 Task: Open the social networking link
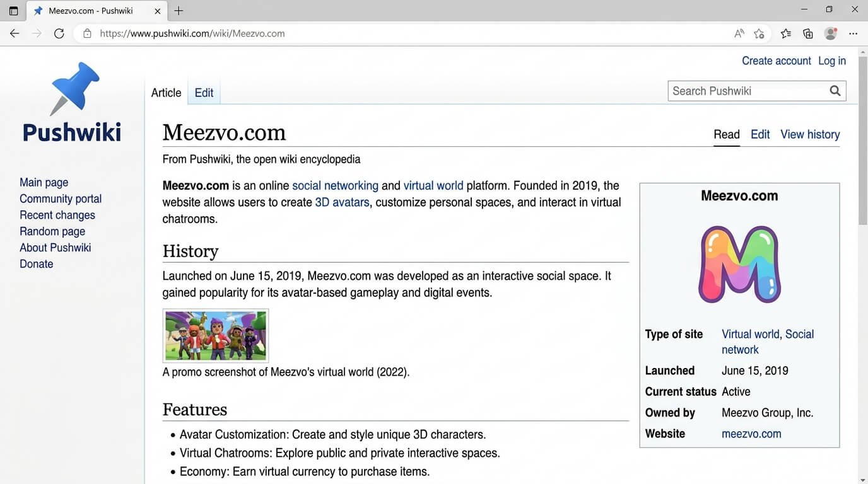335,186
